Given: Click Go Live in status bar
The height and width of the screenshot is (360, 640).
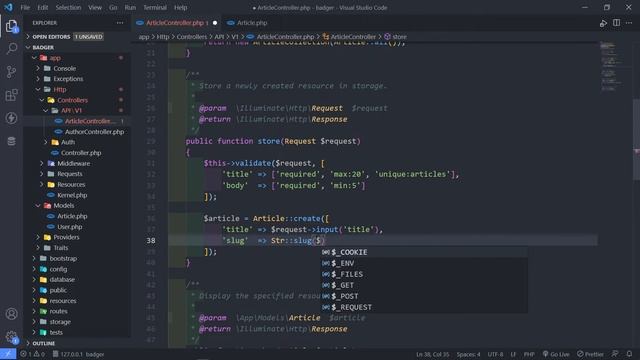Looking at the screenshot, I should coord(556,354).
